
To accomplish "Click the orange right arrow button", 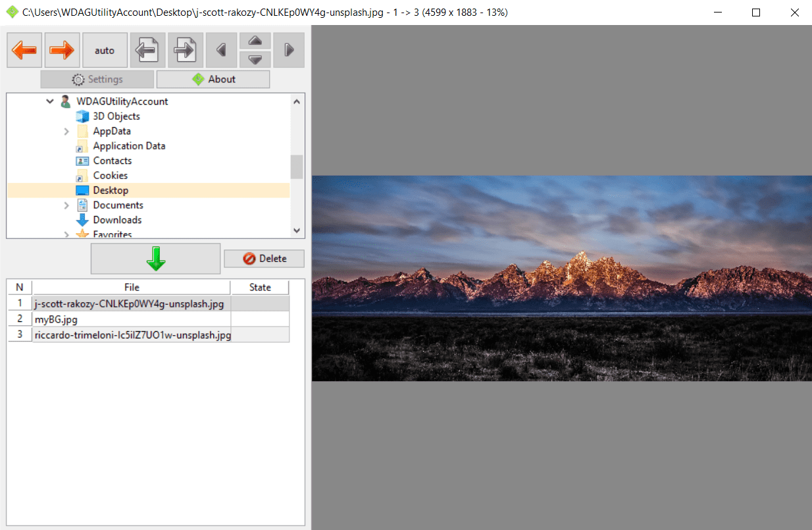I will click(x=62, y=50).
